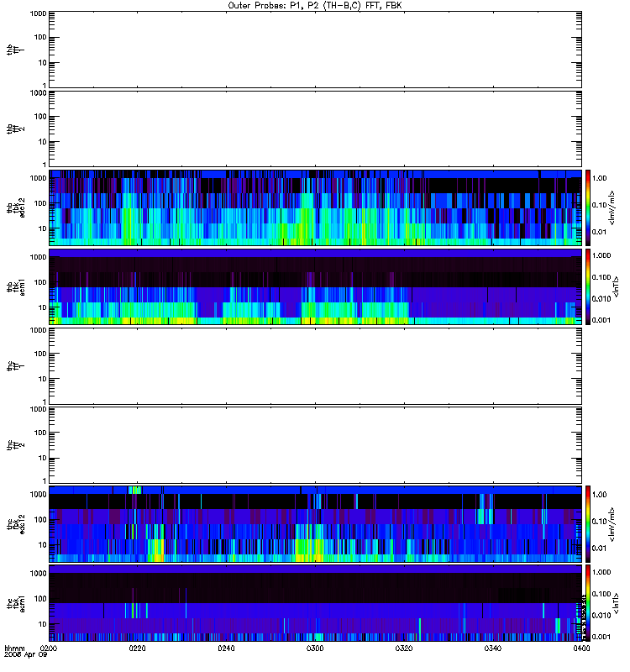Click the 'thc fbk scm1' y-axis label

[15, 603]
